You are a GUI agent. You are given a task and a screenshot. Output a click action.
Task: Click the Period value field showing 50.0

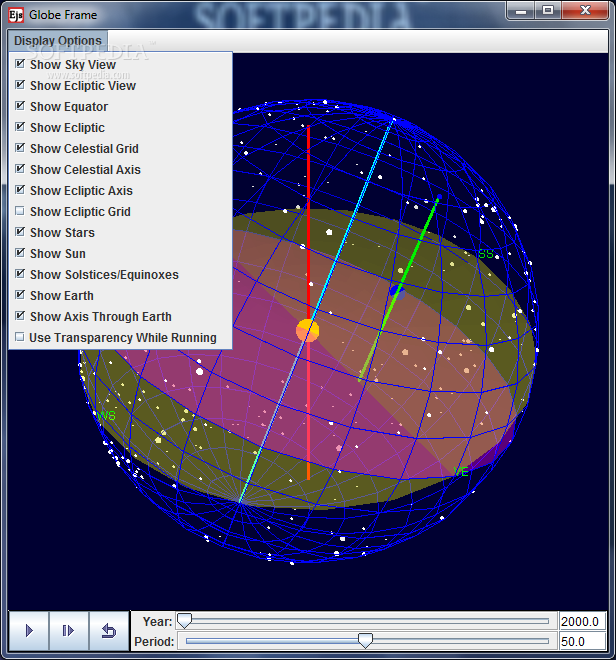coord(582,641)
